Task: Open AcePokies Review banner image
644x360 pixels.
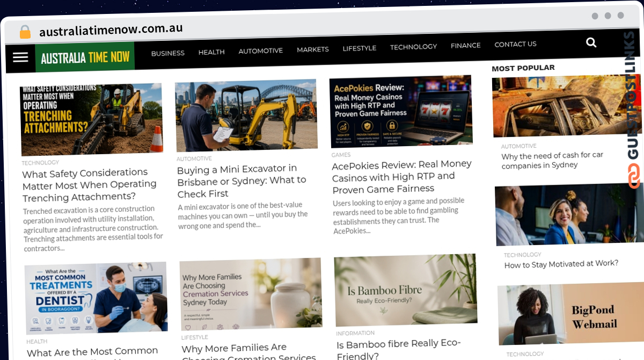Action: point(401,111)
